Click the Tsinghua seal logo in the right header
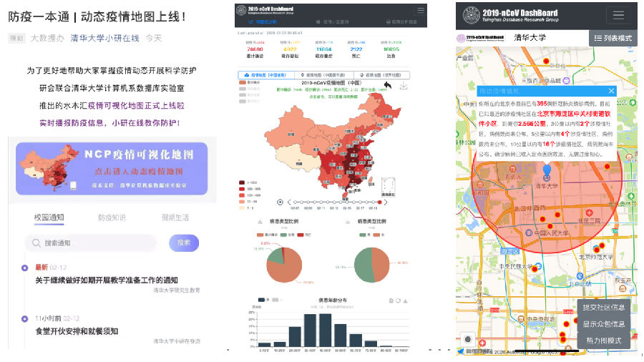 point(471,15)
